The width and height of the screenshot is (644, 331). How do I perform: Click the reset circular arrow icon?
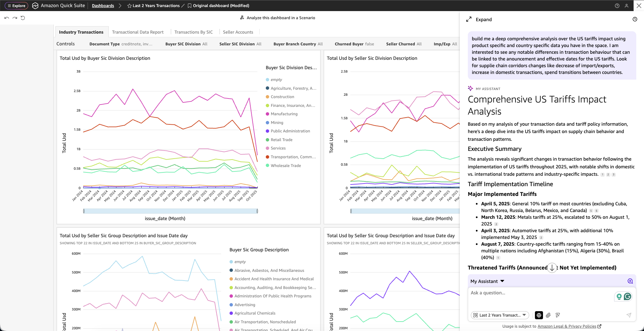[x=23, y=18]
